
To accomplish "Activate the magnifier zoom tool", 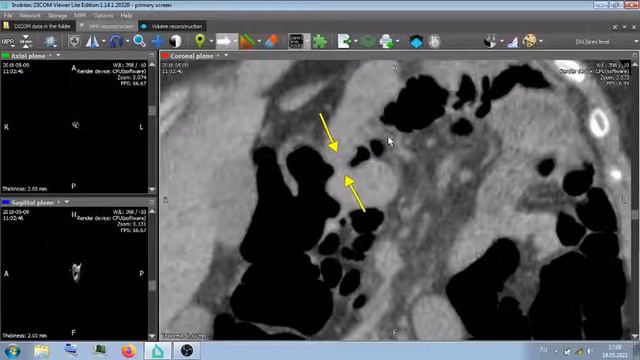I will [139, 41].
